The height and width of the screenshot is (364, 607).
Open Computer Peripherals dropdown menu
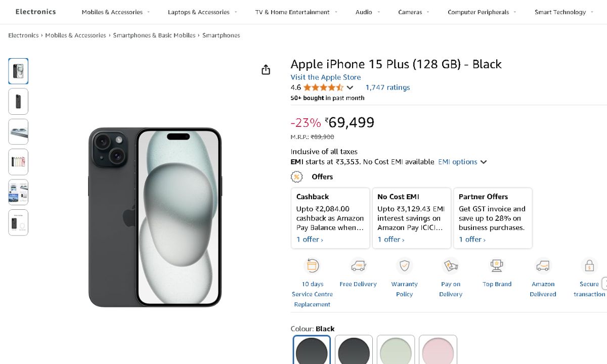click(482, 12)
